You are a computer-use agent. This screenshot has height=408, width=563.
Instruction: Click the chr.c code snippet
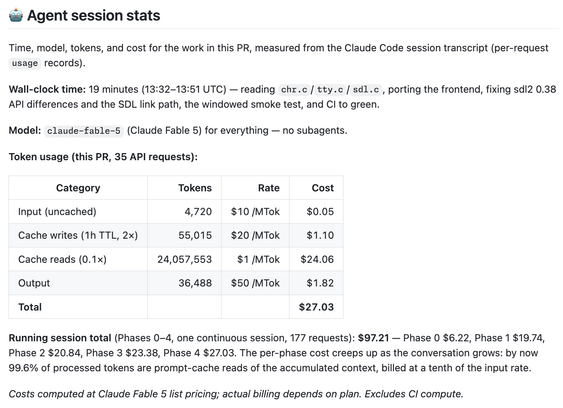294,89
